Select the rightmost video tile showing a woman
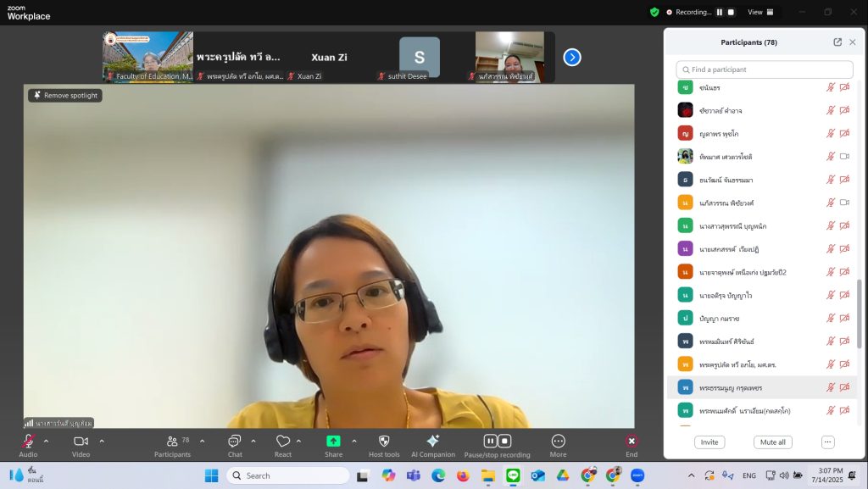868x489 pixels. tap(509, 57)
